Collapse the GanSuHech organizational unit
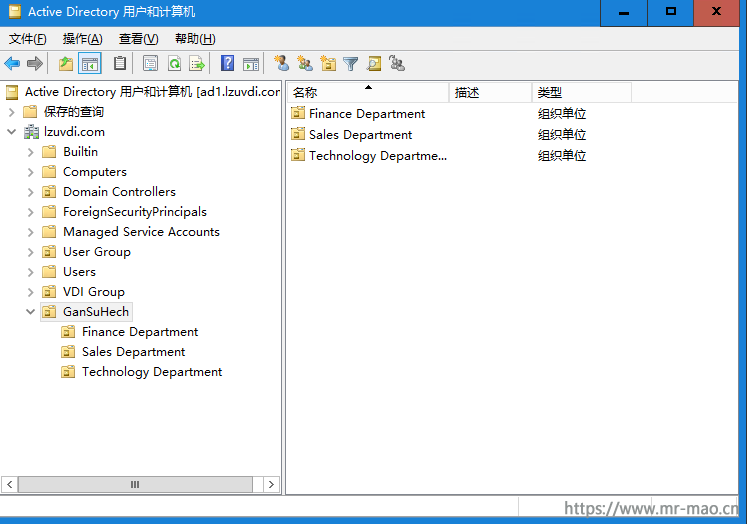The image size is (747, 524). (x=31, y=312)
